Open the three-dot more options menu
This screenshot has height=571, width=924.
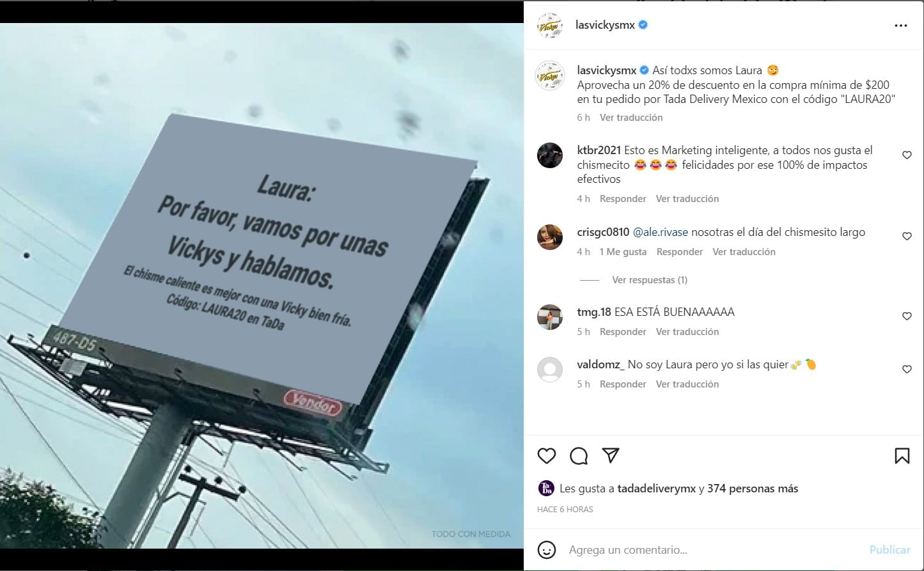click(901, 26)
